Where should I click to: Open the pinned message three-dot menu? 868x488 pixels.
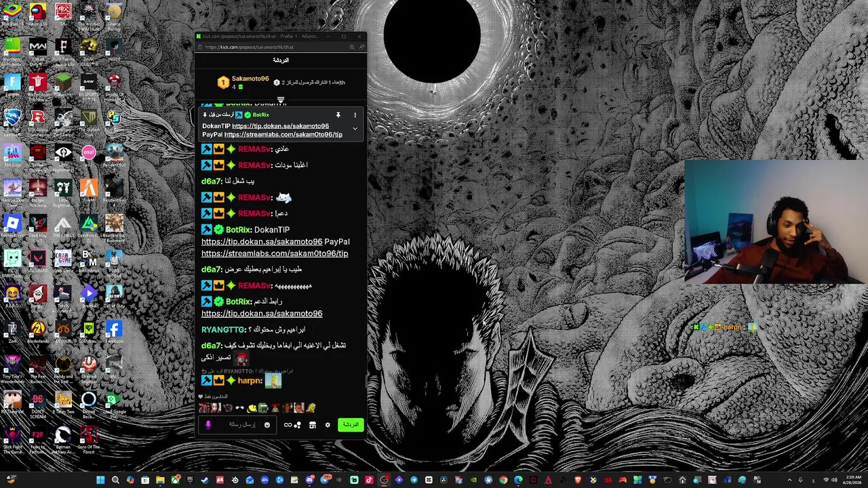click(355, 115)
